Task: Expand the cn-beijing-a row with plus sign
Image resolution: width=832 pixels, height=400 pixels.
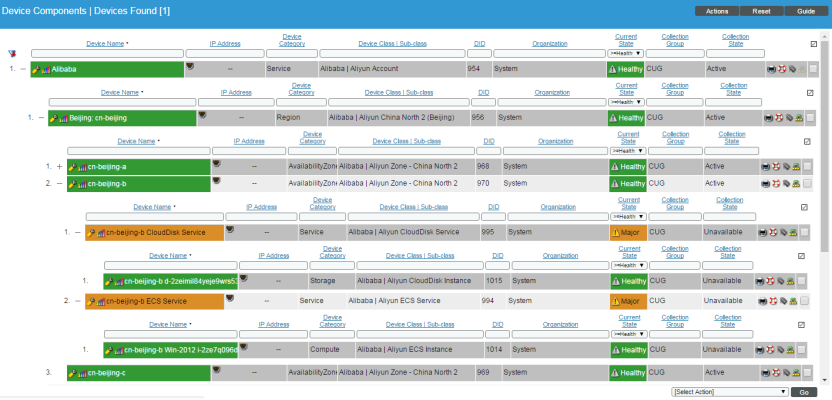Action: [x=60, y=166]
